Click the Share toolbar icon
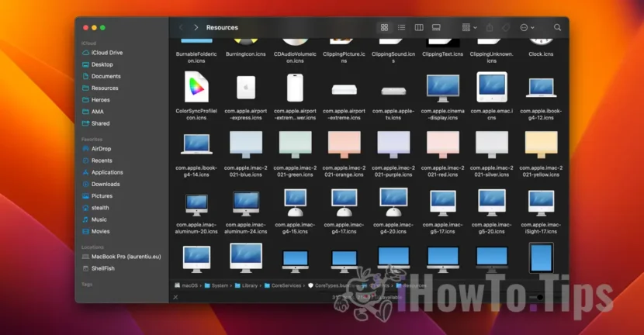644x335 pixels. tap(490, 27)
